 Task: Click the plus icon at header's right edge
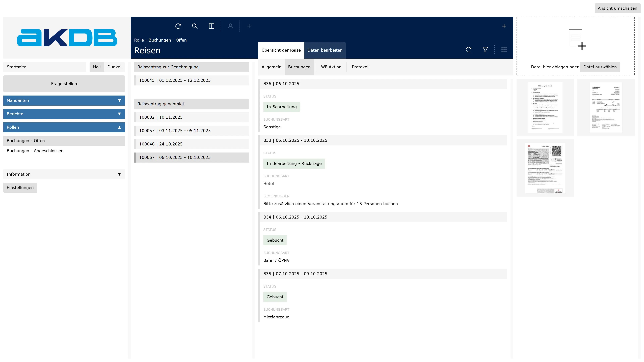(504, 26)
